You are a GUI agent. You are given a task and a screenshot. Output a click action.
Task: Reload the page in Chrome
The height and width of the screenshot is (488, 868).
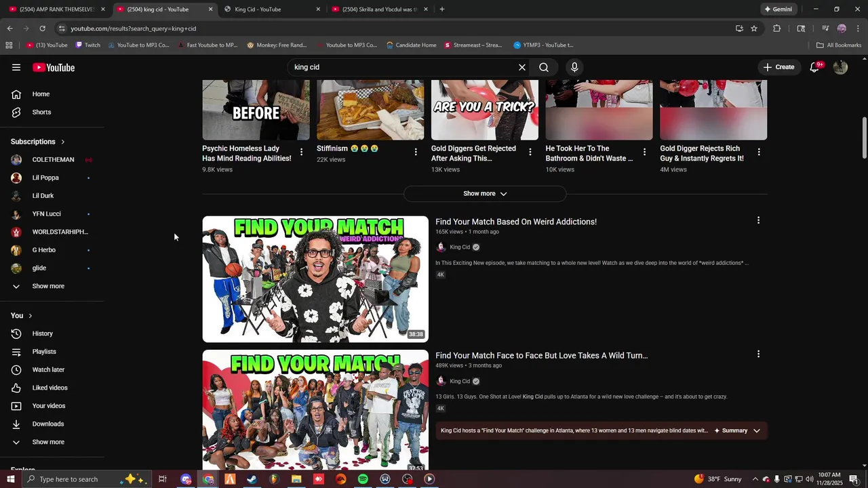(42, 28)
